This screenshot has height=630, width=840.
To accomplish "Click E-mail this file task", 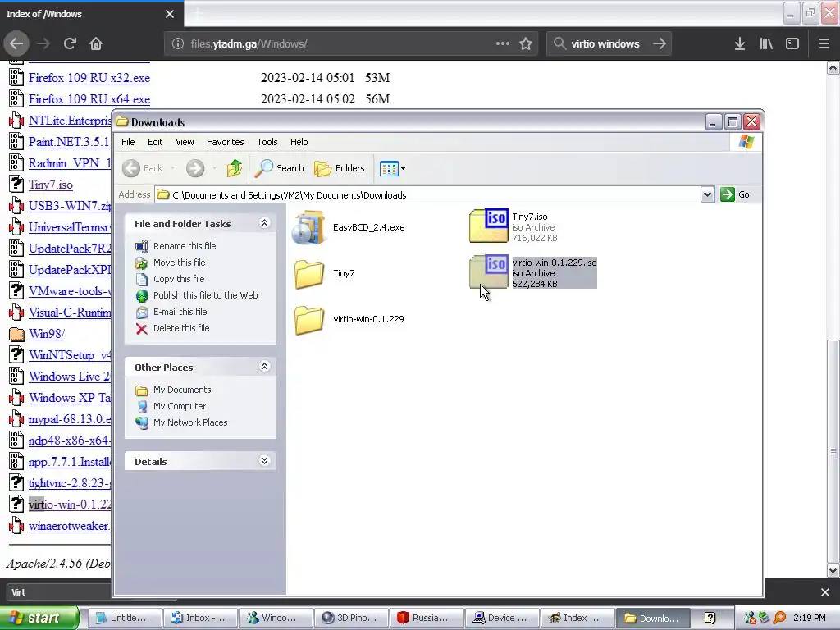I will click(180, 312).
